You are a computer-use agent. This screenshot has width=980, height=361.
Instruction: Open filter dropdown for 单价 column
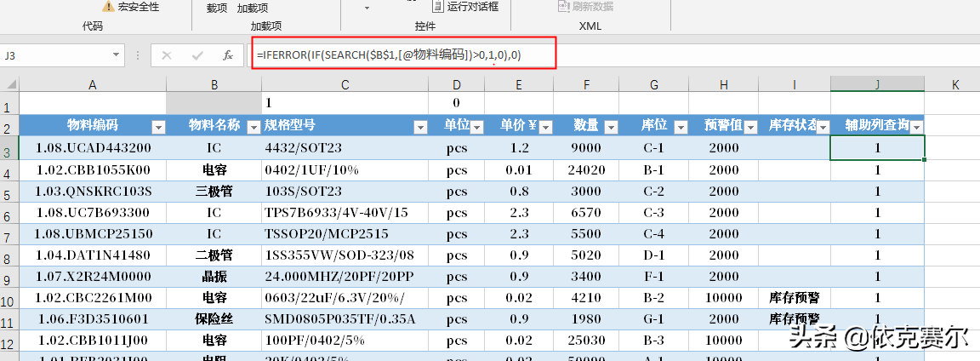(545, 127)
